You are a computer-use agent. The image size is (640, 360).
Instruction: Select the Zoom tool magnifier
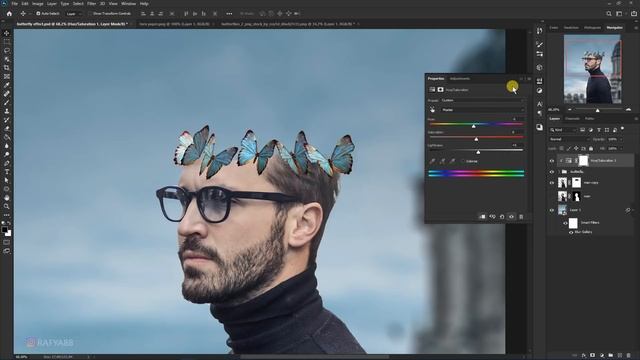point(7,206)
